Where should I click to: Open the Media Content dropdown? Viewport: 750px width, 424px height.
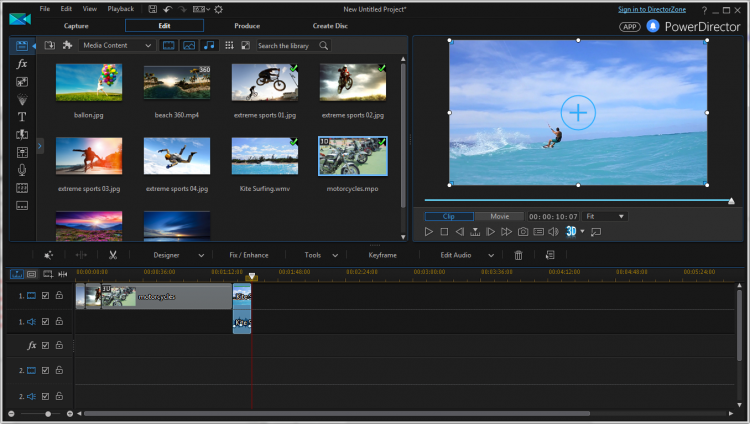117,45
